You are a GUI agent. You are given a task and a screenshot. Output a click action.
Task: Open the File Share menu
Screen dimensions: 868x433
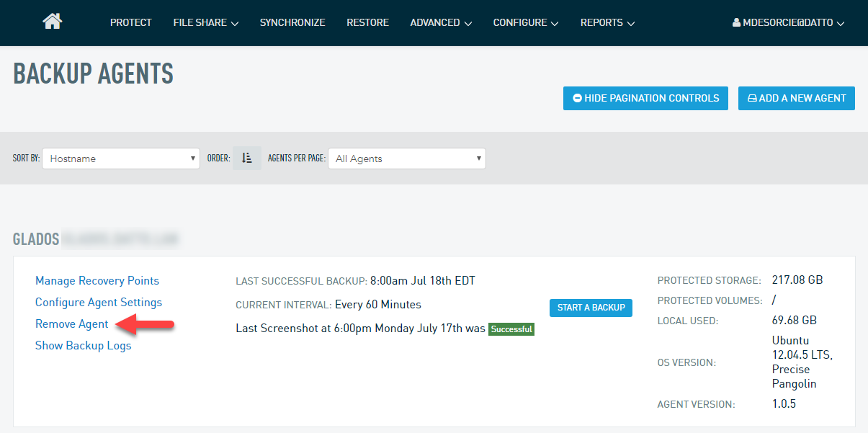click(x=205, y=22)
